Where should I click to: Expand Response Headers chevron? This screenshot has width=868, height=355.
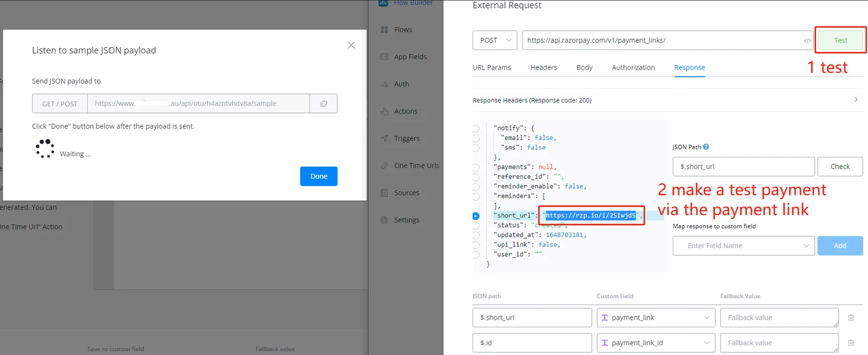pyautogui.click(x=856, y=100)
